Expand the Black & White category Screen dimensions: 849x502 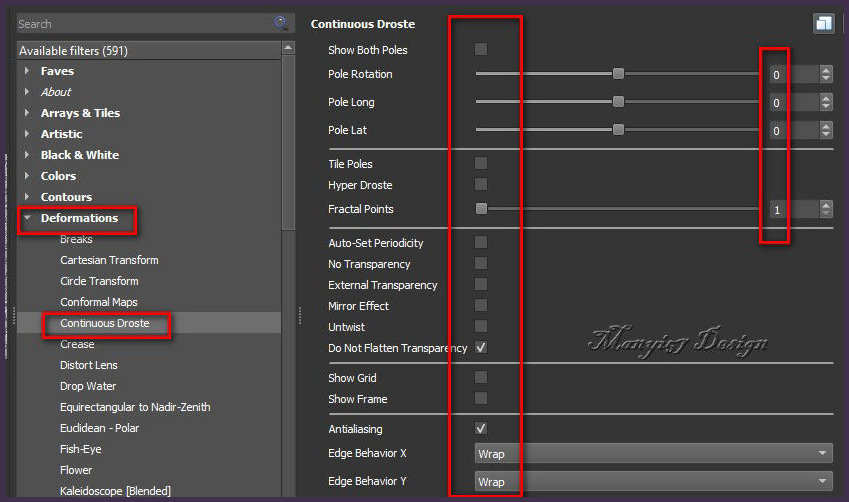[x=28, y=155]
